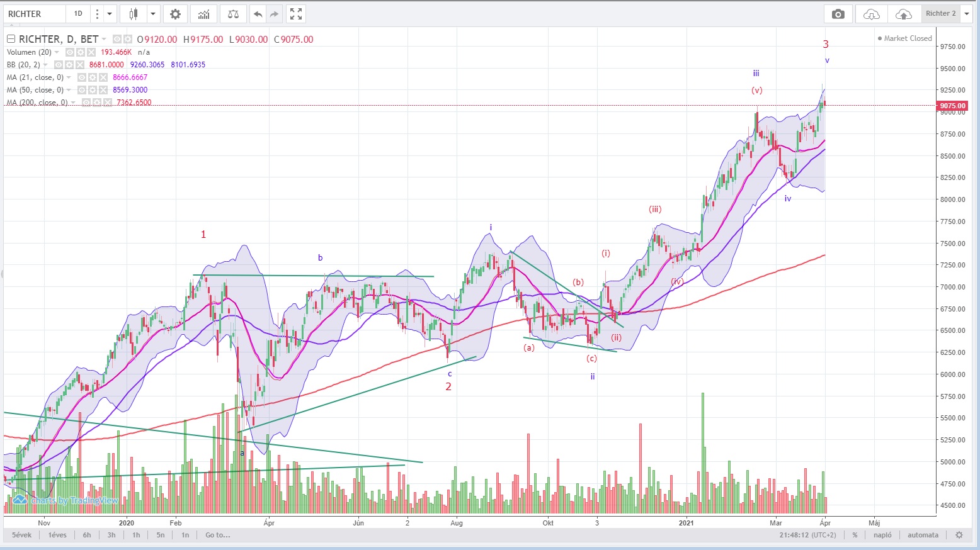
Task: Open dropdown arrow beside RICHTER, D, BET
Action: [105, 39]
